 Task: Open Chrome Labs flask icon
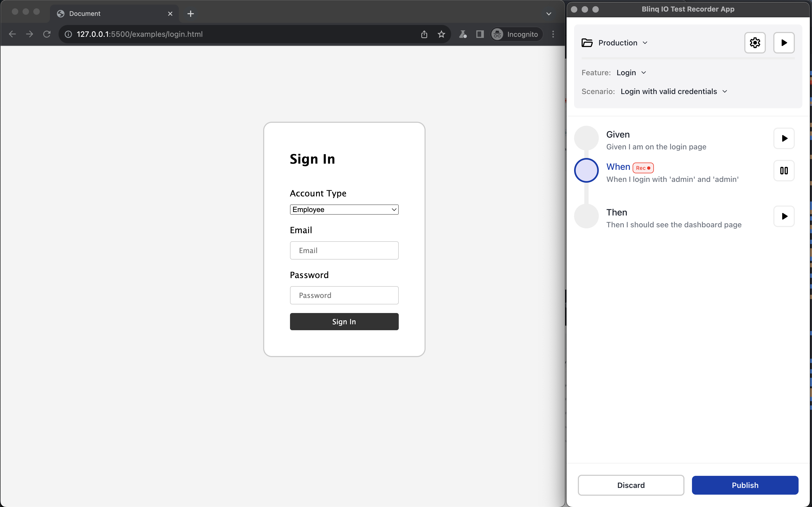[463, 34]
